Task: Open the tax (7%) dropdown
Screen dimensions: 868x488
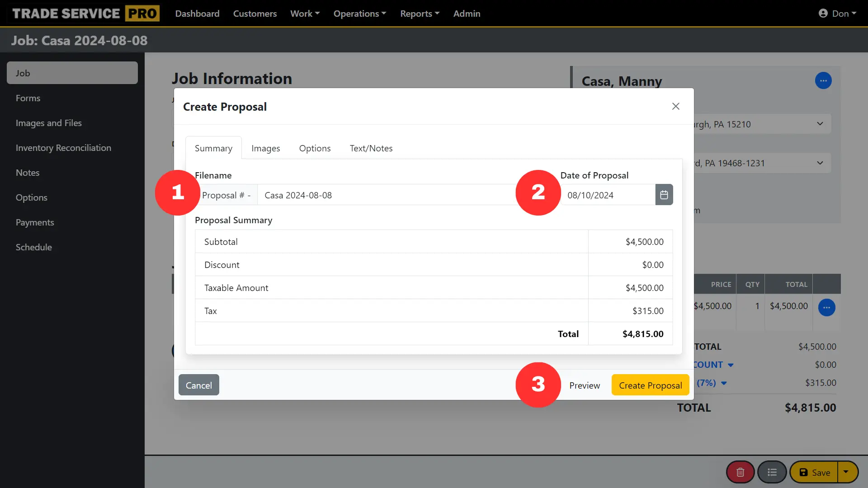Action: [724, 383]
